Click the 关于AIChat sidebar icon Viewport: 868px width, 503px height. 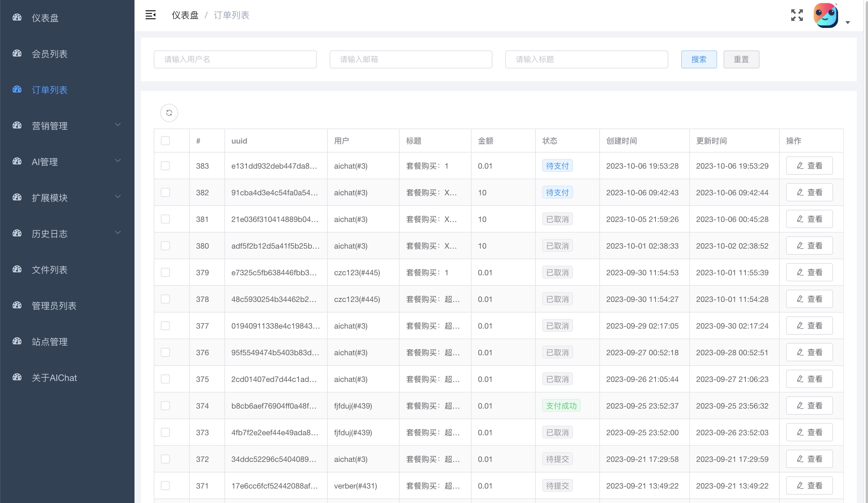click(x=17, y=377)
